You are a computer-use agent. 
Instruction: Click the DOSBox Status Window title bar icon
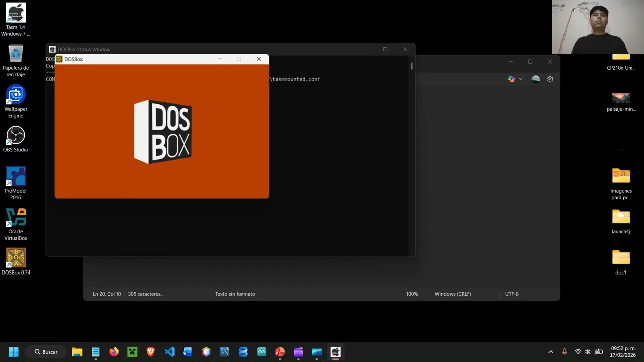(52, 49)
